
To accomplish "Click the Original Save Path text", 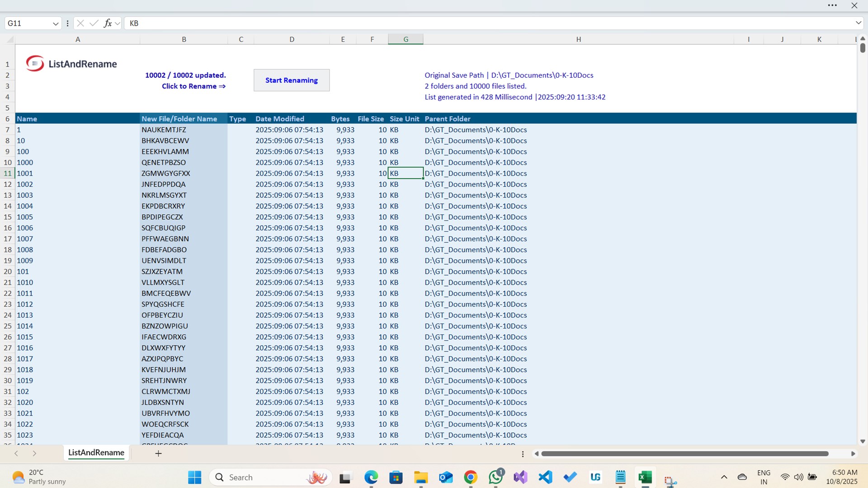I will point(509,75).
